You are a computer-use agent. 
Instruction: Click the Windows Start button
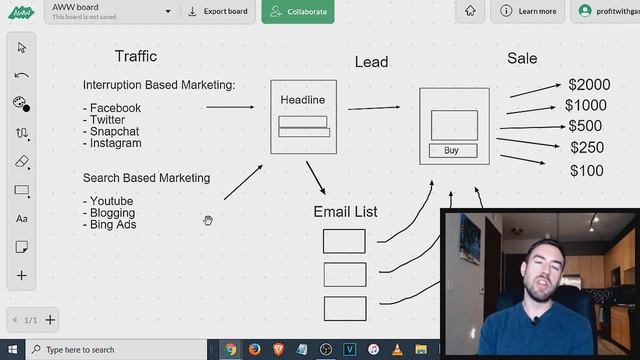coord(13,350)
